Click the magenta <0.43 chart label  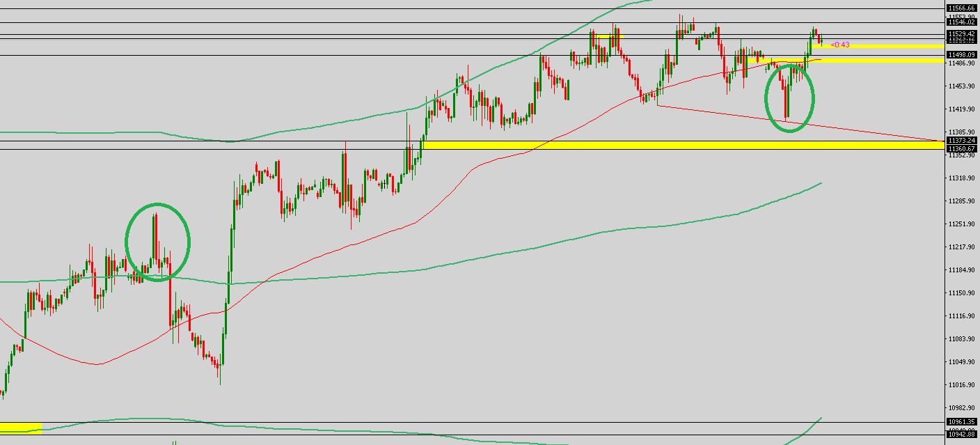tap(840, 45)
